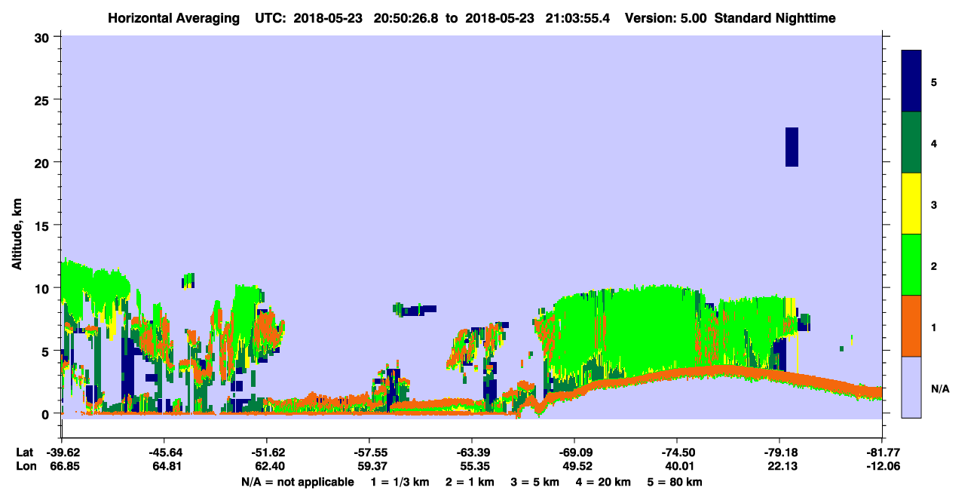980x503 pixels.
Task: Click latitude value -39.62
Action: coord(62,452)
